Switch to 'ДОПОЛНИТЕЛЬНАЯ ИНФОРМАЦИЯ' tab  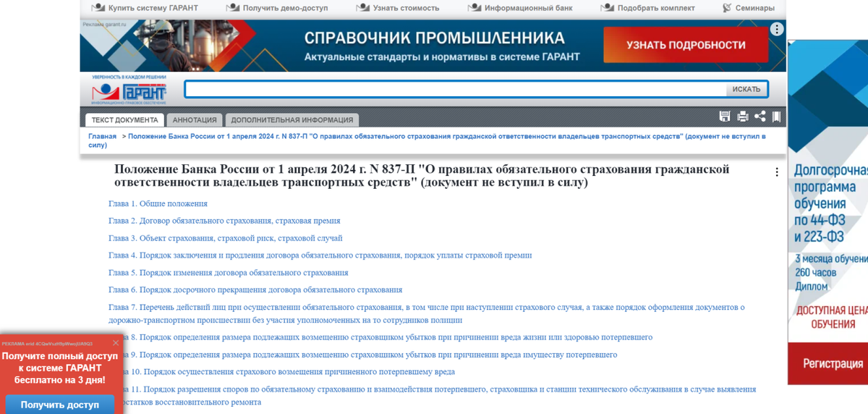pos(292,120)
